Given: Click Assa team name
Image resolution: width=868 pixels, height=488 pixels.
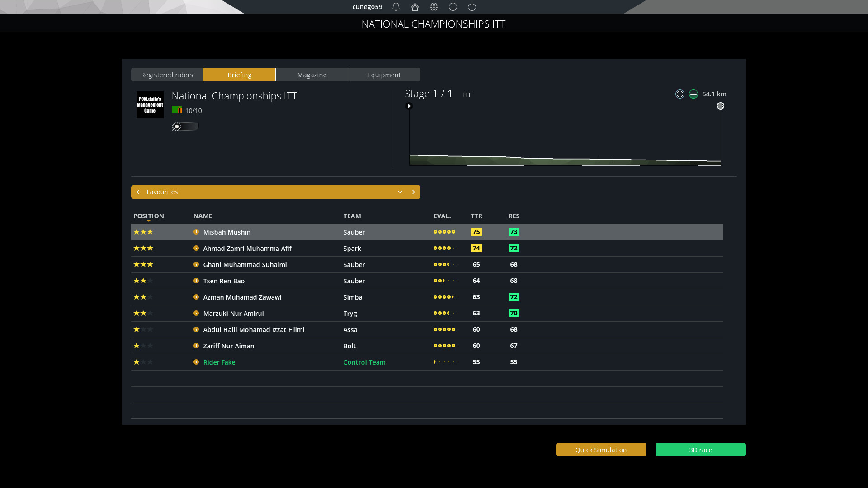Looking at the screenshot, I should [x=350, y=329].
